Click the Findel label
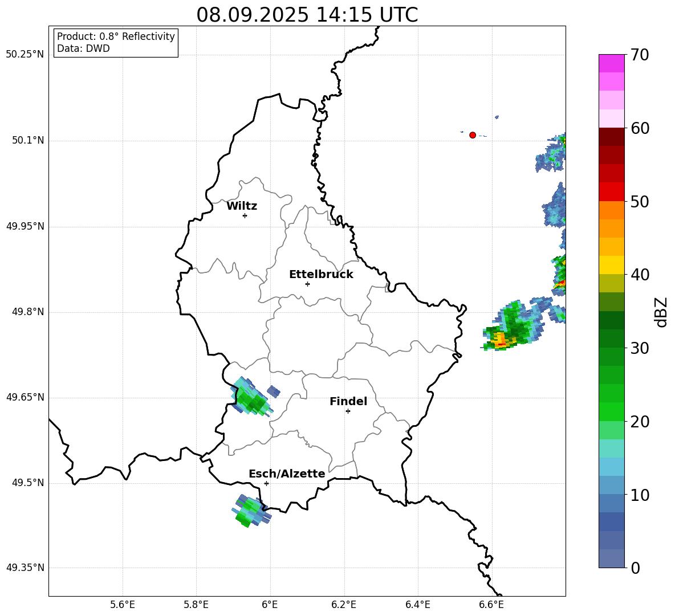 tap(348, 402)
